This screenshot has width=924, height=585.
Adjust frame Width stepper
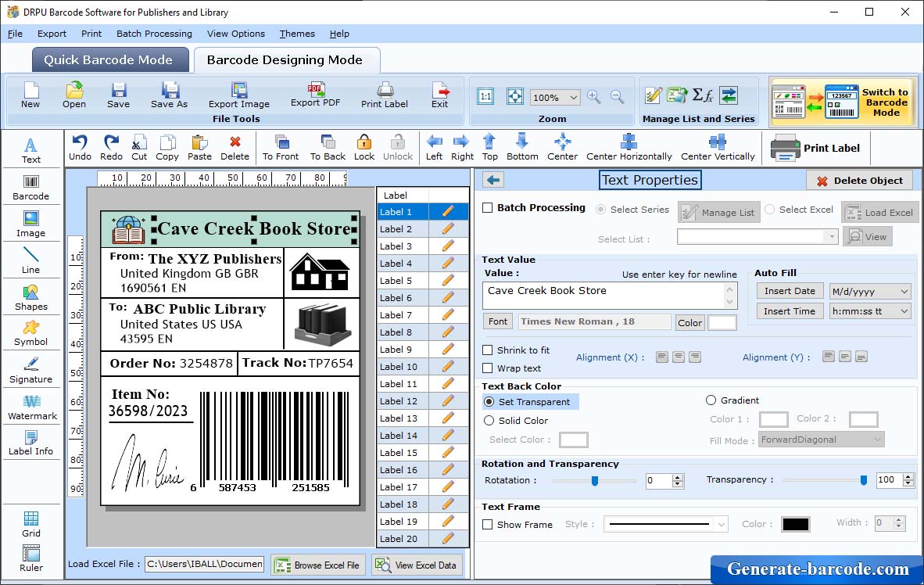[x=899, y=523]
